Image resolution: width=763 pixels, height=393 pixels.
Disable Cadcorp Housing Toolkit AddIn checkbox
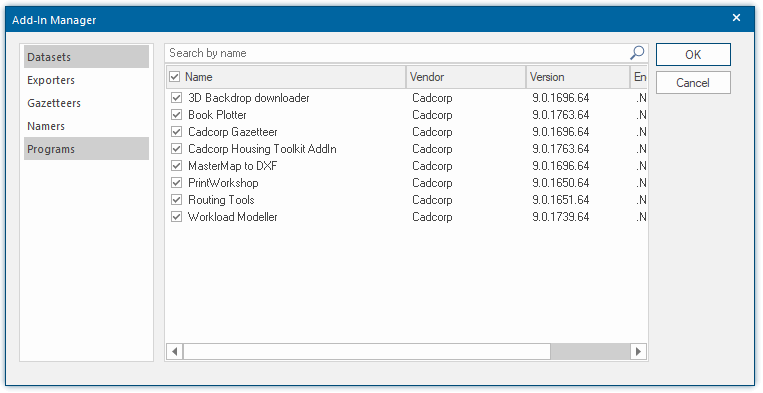pos(176,149)
